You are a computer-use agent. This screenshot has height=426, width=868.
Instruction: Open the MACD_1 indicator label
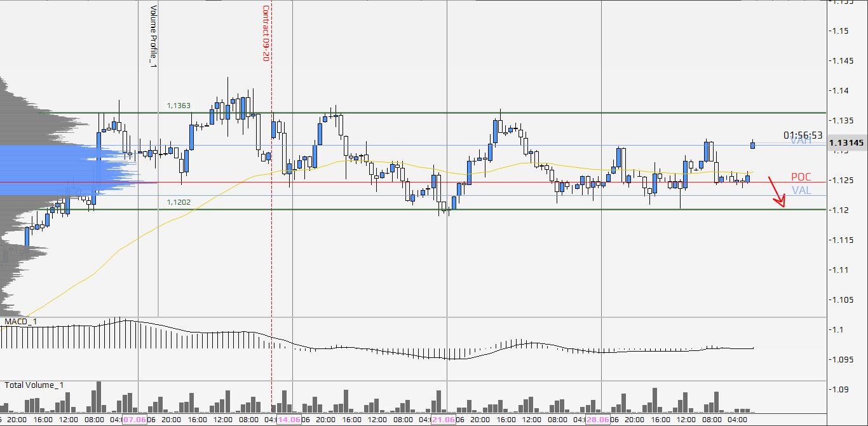[x=20, y=322]
